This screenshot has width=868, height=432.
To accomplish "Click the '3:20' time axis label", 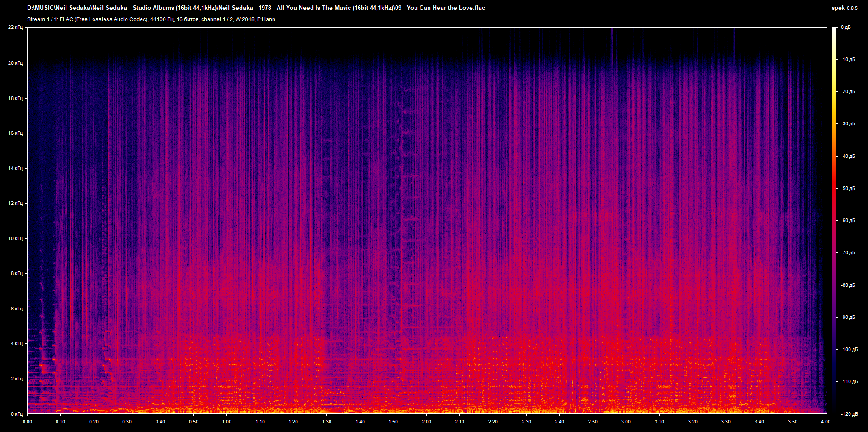I will point(693,422).
